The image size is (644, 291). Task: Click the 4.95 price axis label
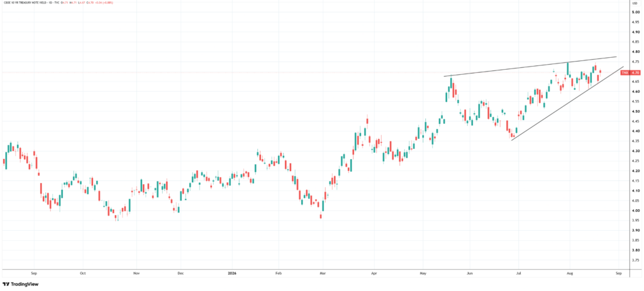tap(635, 22)
